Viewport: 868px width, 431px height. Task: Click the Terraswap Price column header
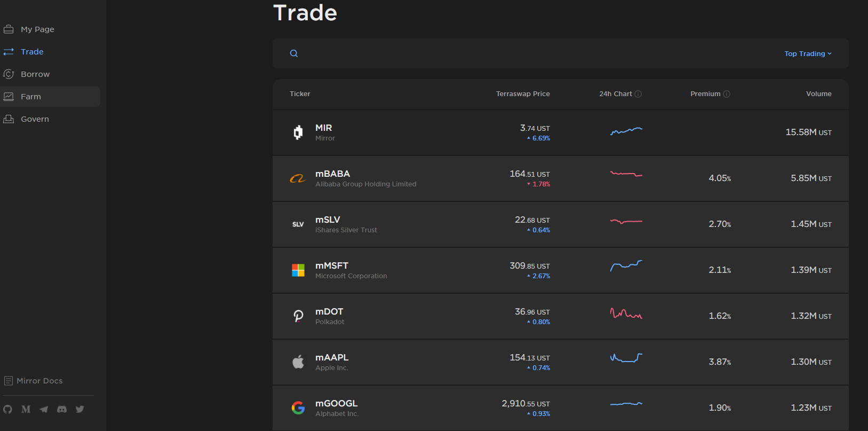click(523, 94)
